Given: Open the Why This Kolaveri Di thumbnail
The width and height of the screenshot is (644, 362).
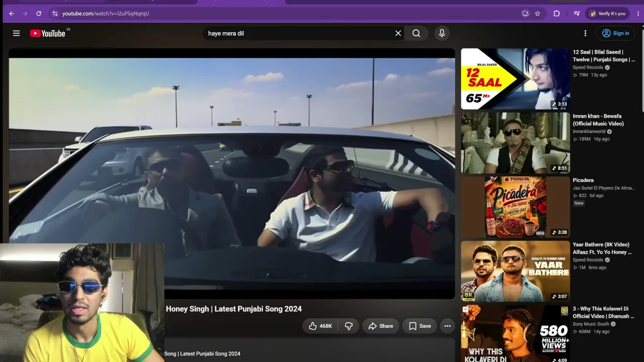Looking at the screenshot, I should (x=515, y=334).
